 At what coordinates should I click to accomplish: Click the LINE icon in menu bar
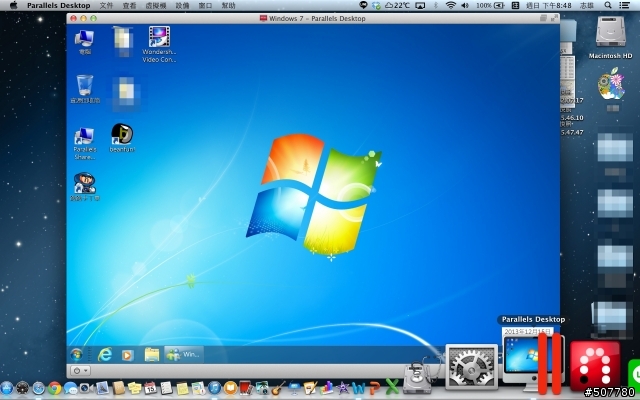tap(363, 5)
